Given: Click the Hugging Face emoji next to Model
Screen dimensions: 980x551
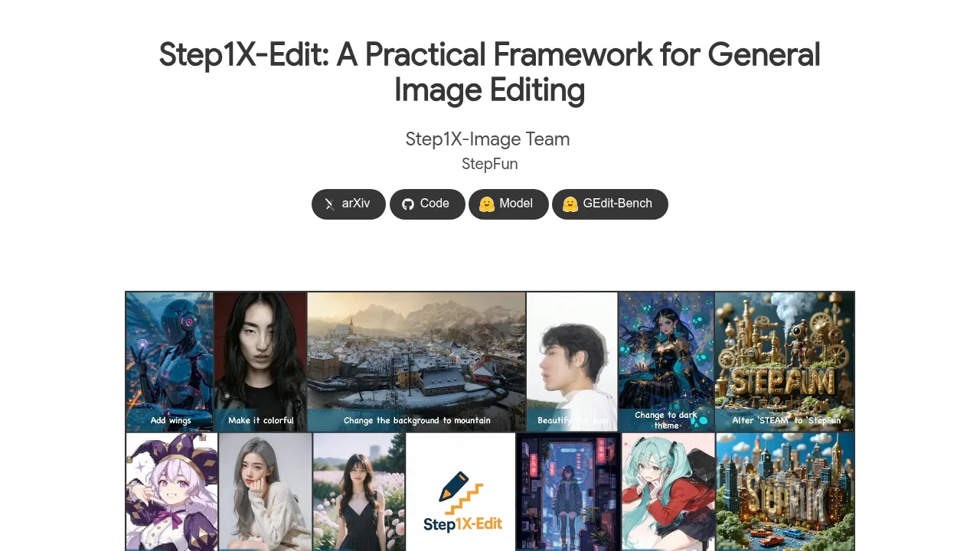Looking at the screenshot, I should [486, 204].
